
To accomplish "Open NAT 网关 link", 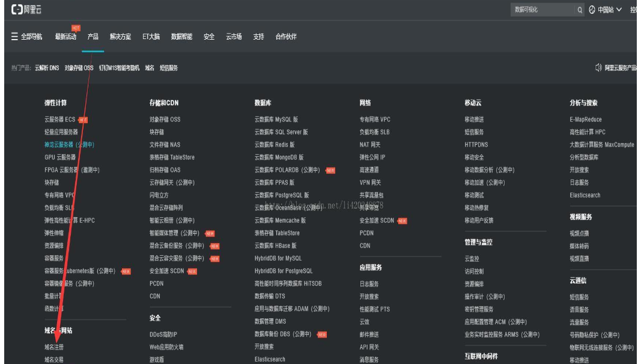I will pyautogui.click(x=370, y=145).
